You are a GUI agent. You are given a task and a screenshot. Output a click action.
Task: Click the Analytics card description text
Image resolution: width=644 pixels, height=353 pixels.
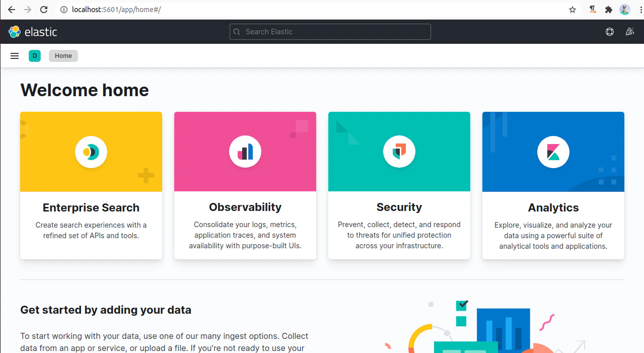(553, 236)
